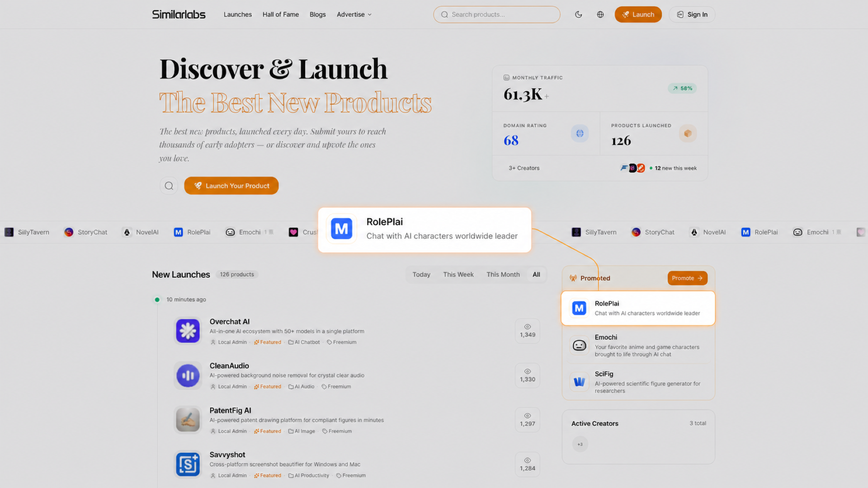Click the AI Audio tag on CleanAudio
The image size is (868, 488).
tap(301, 387)
